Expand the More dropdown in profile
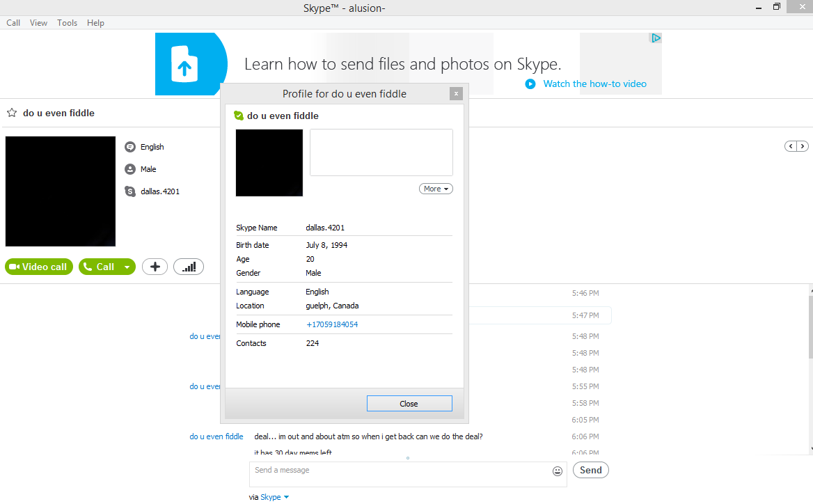This screenshot has height=504, width=813. click(x=436, y=189)
